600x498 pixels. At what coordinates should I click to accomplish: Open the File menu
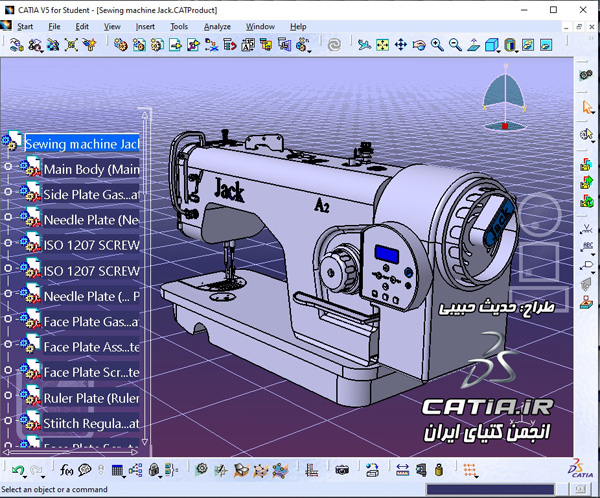pyautogui.click(x=54, y=26)
